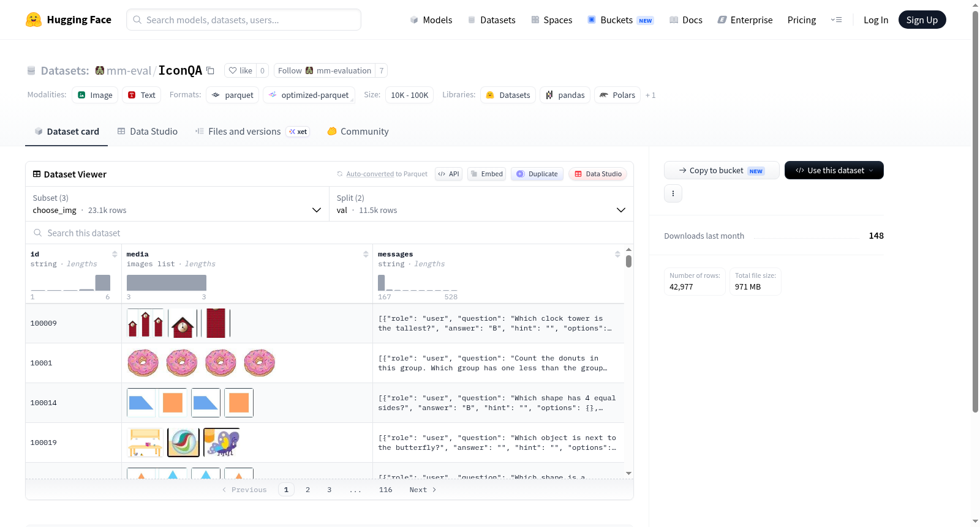Click Copy to bucket

click(x=722, y=170)
